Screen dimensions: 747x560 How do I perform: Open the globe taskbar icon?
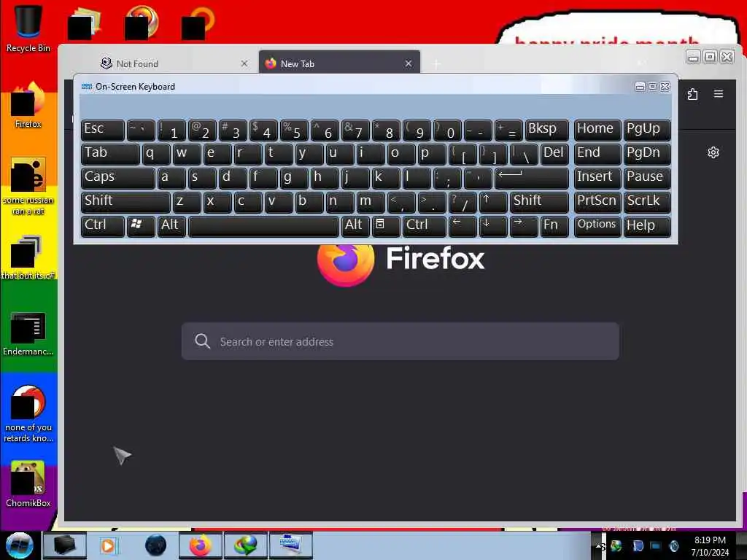click(x=156, y=545)
